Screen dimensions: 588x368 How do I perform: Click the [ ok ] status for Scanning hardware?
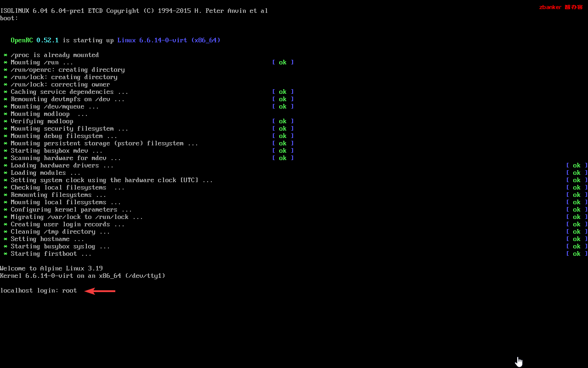click(x=283, y=158)
